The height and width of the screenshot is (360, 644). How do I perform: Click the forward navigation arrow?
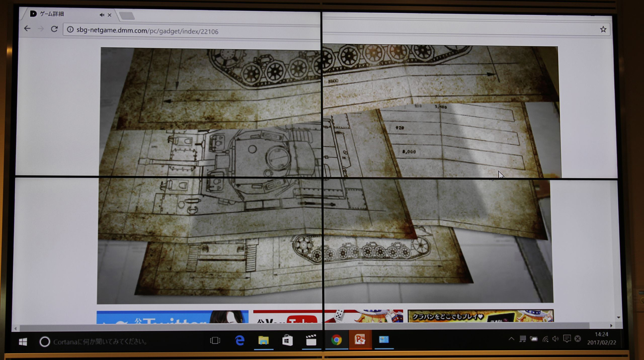pos(41,29)
